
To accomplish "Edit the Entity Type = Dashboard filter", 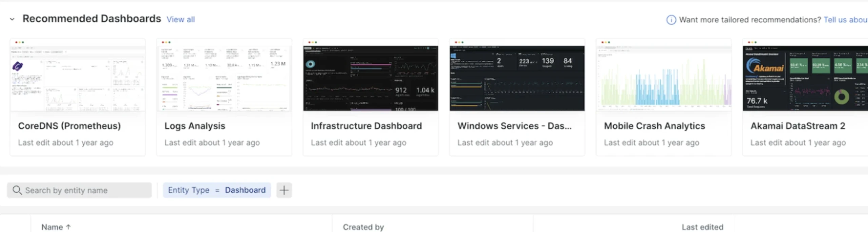I will pos(217,190).
